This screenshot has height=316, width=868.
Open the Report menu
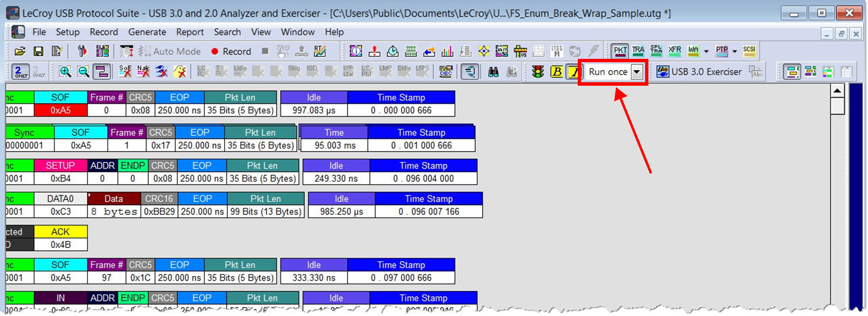point(190,32)
